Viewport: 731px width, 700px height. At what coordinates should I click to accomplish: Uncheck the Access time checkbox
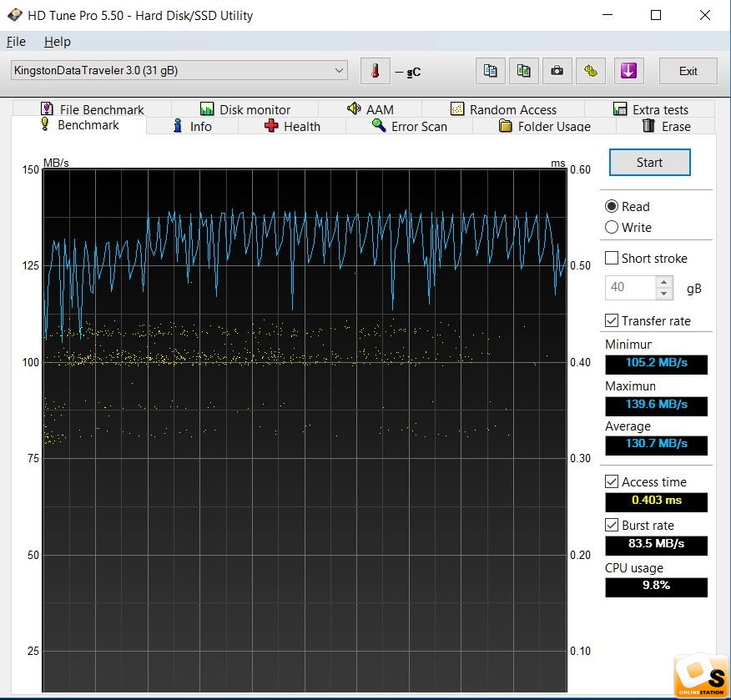tap(612, 481)
